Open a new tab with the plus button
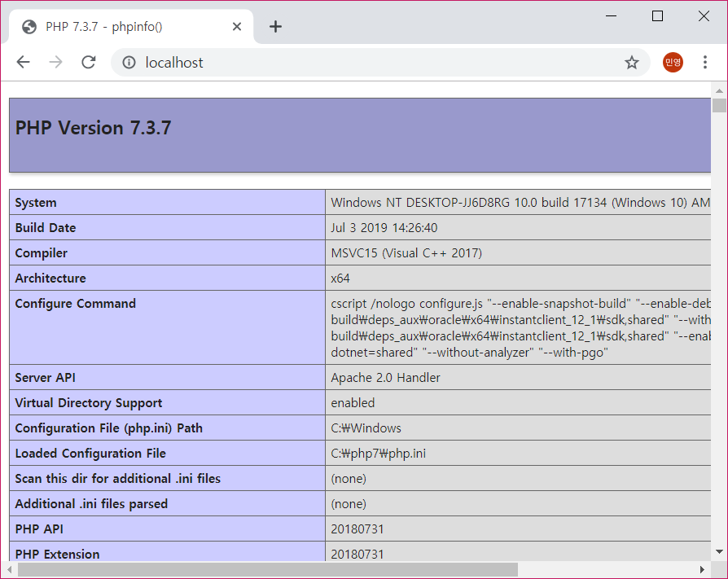Image resolution: width=728 pixels, height=579 pixels. click(275, 26)
